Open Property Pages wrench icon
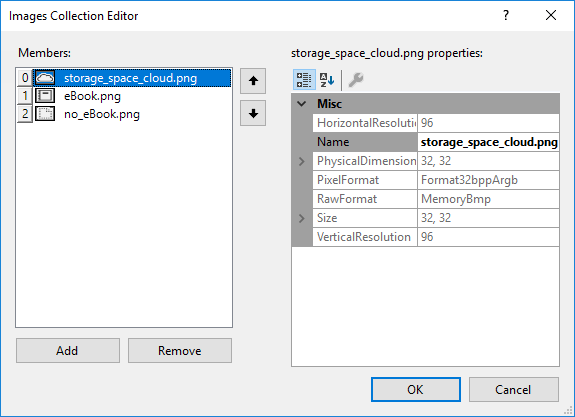This screenshot has width=575, height=417. point(355,80)
